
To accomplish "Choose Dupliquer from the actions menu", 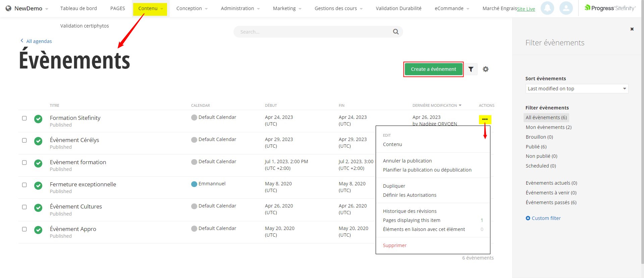I will tap(394, 186).
